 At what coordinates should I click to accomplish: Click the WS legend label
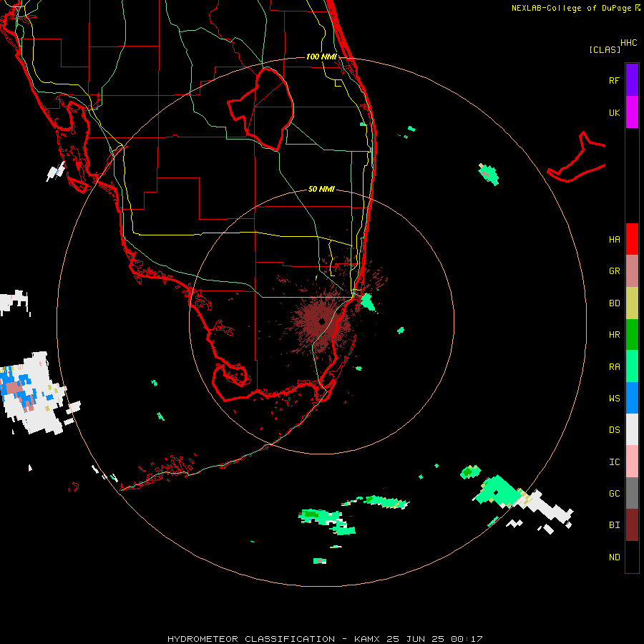(614, 398)
